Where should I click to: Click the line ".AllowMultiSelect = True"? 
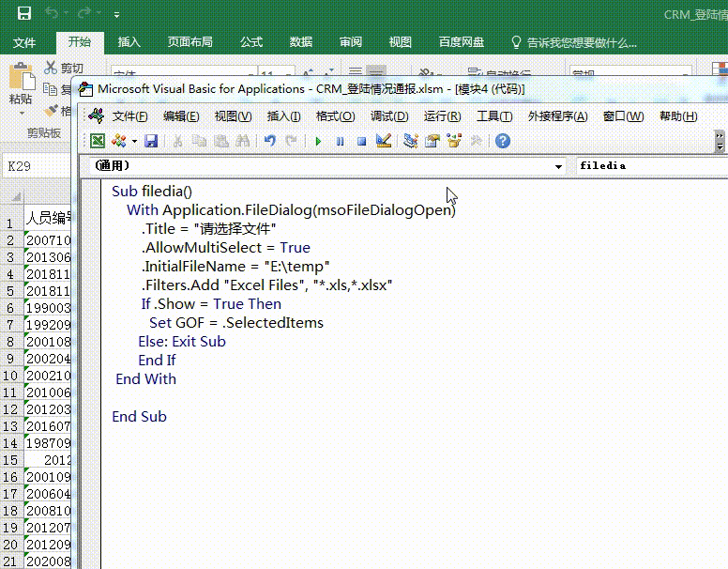pos(226,247)
